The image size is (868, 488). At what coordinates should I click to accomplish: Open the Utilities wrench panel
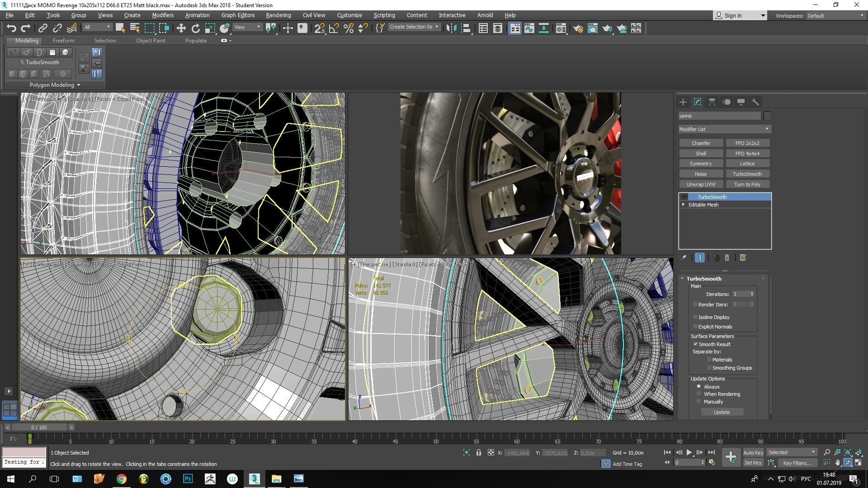coord(755,102)
